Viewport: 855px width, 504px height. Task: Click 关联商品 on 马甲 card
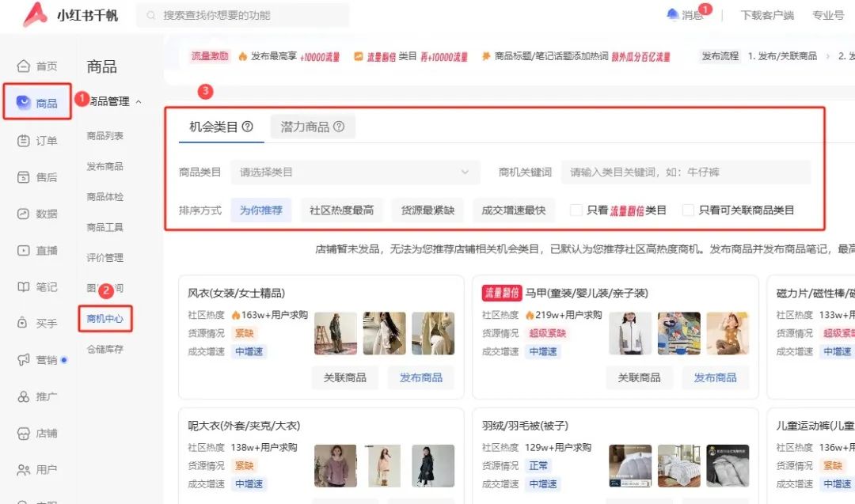point(639,377)
